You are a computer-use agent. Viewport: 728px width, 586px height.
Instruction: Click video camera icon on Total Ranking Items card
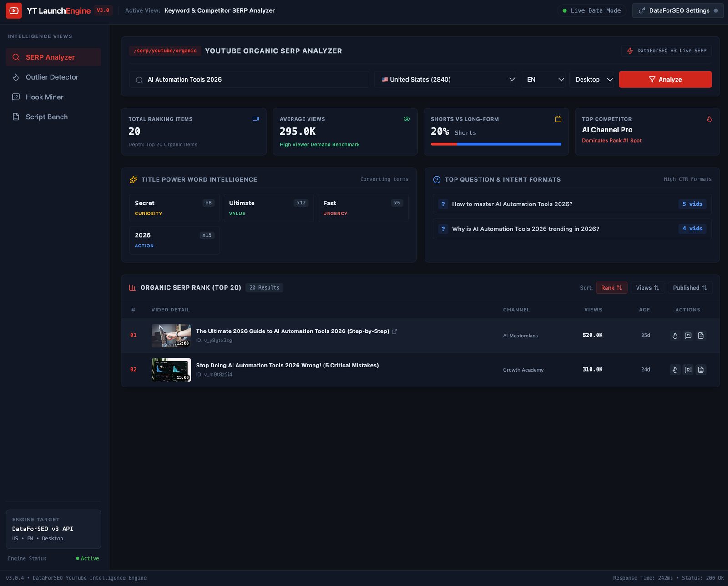256,119
